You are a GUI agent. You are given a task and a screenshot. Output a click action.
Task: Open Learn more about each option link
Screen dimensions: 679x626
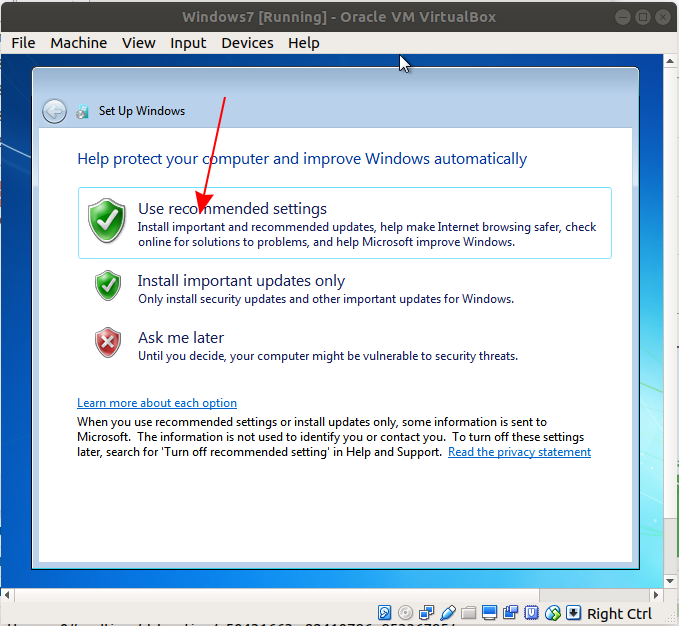tap(157, 403)
